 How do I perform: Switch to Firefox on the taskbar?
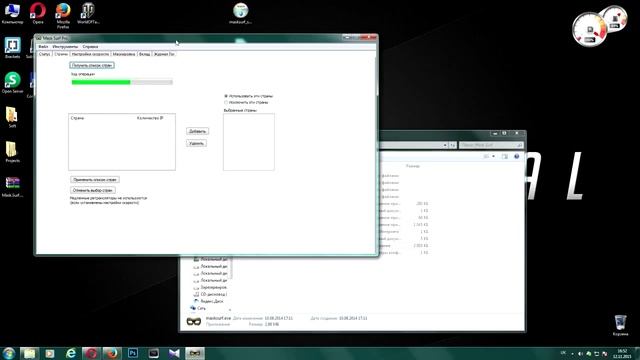click(112, 353)
